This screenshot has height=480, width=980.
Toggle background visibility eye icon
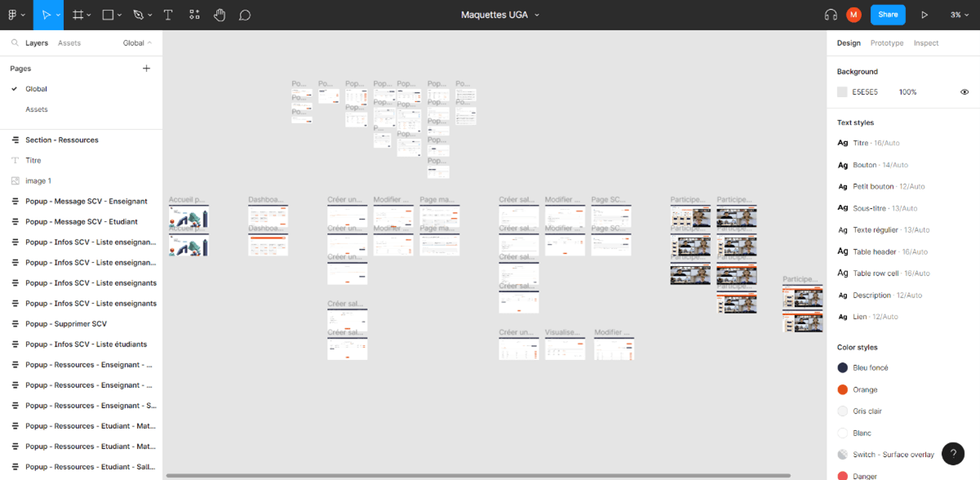[964, 92]
